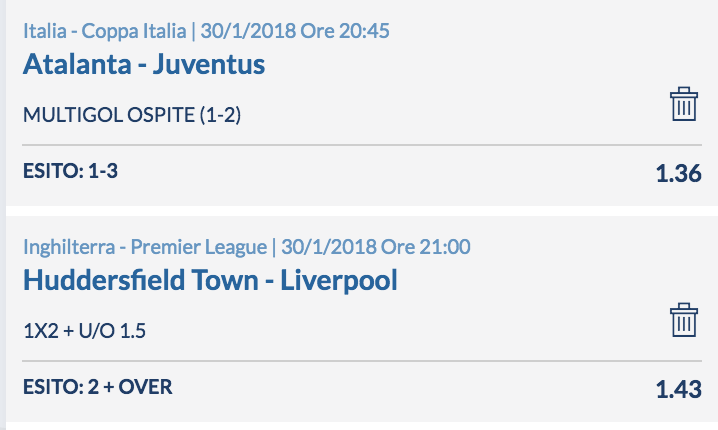Viewport: 718px width, 430px height.
Task: Click the Juventus team name
Action: 209,64
